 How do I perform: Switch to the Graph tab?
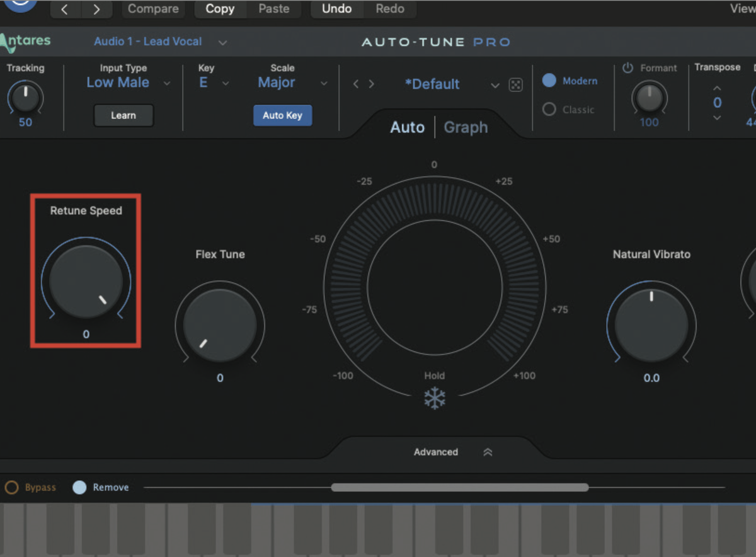pyautogui.click(x=466, y=127)
